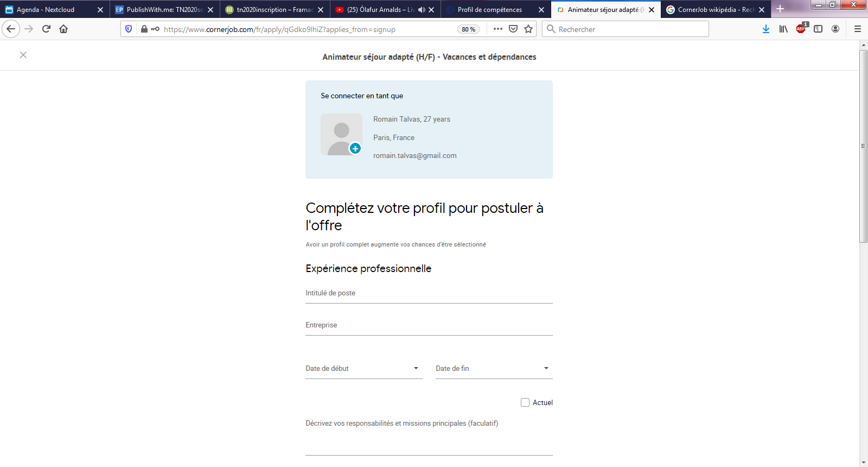Open page actions three-dots menu
Image resolution: width=868 pixels, height=467 pixels.
[x=498, y=29]
